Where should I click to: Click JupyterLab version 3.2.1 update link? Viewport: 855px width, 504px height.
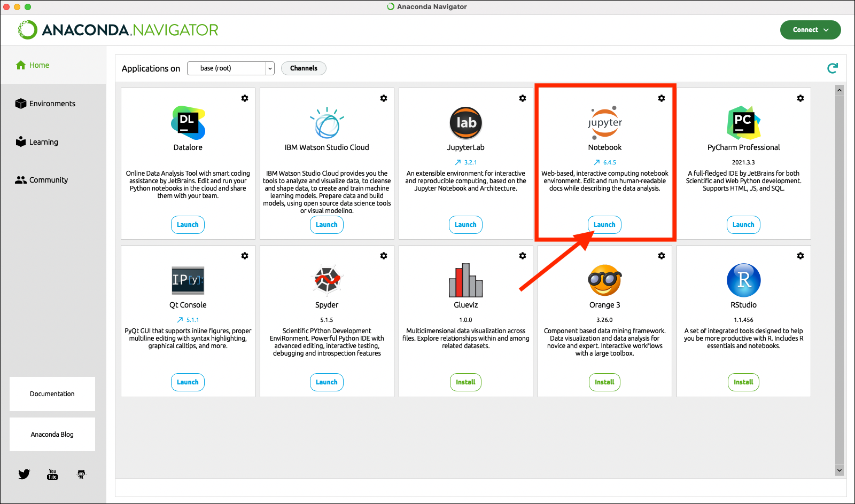pos(466,162)
